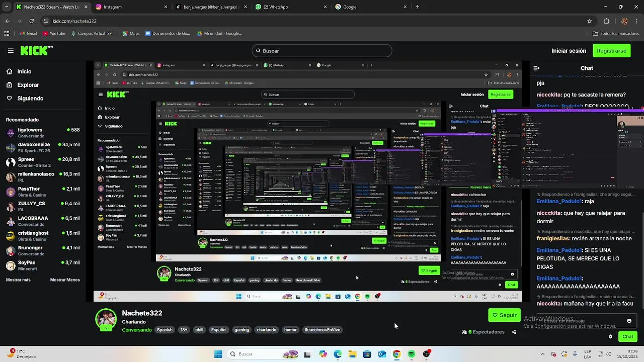Expand recommended list with Mostrar más

pyautogui.click(x=18, y=280)
